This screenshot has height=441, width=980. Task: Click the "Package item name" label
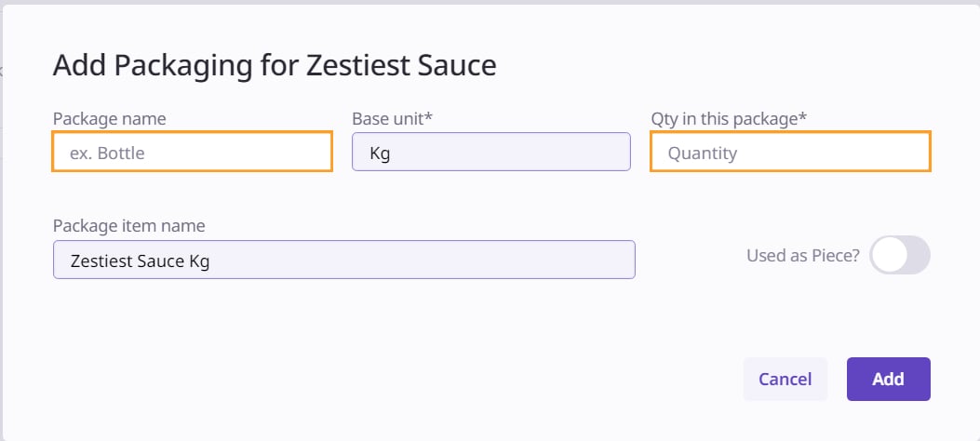pyautogui.click(x=128, y=226)
